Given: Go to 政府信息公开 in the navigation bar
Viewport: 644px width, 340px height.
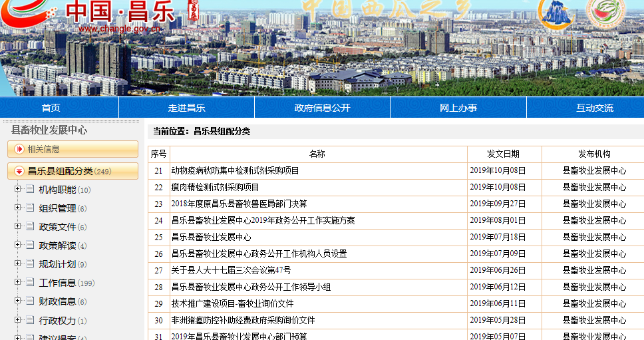Looking at the screenshot, I should pos(322,108).
